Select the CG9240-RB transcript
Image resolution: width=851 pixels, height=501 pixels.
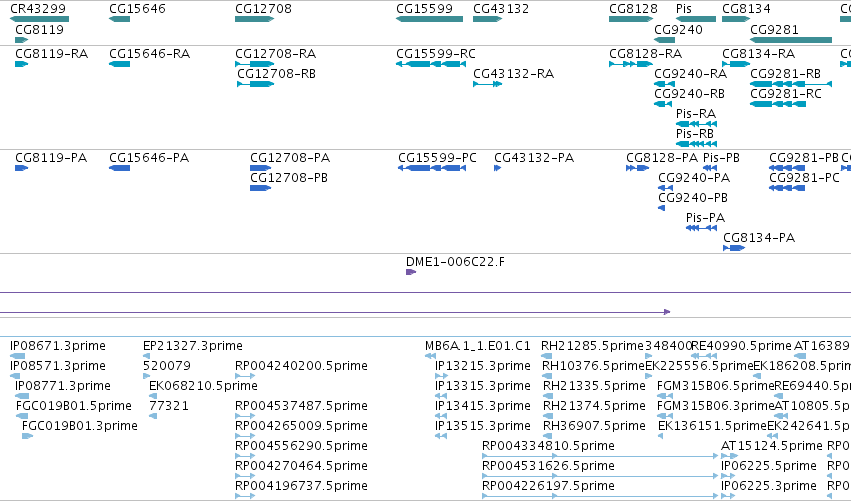coord(663,104)
